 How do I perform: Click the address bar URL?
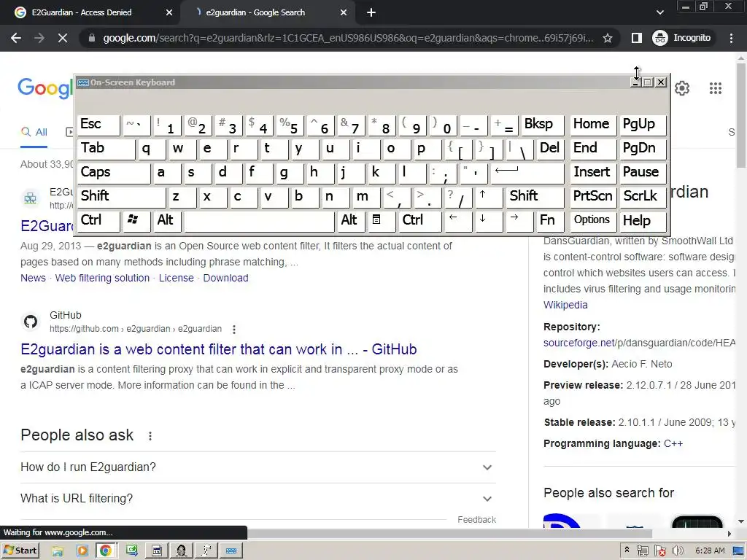coord(348,38)
